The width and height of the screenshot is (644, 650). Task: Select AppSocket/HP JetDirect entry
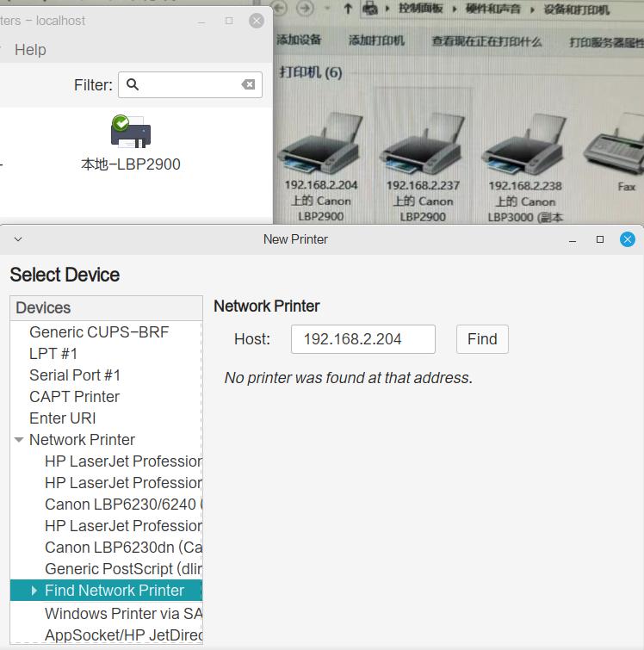pos(106,635)
